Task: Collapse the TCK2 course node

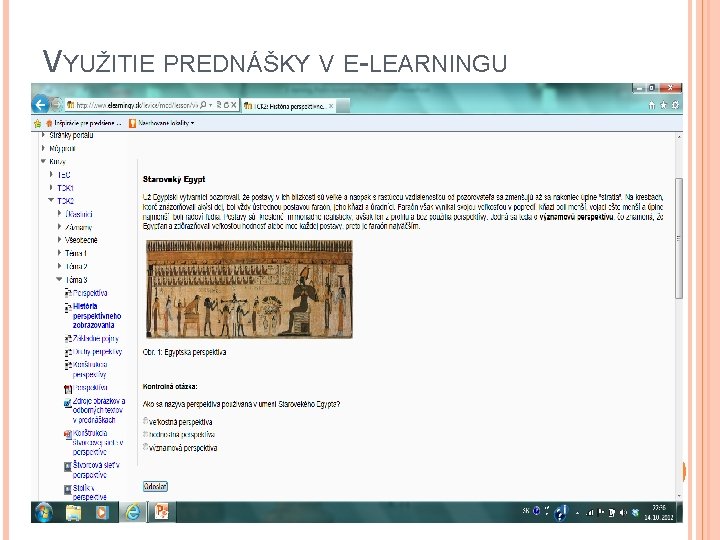Action: pos(51,200)
